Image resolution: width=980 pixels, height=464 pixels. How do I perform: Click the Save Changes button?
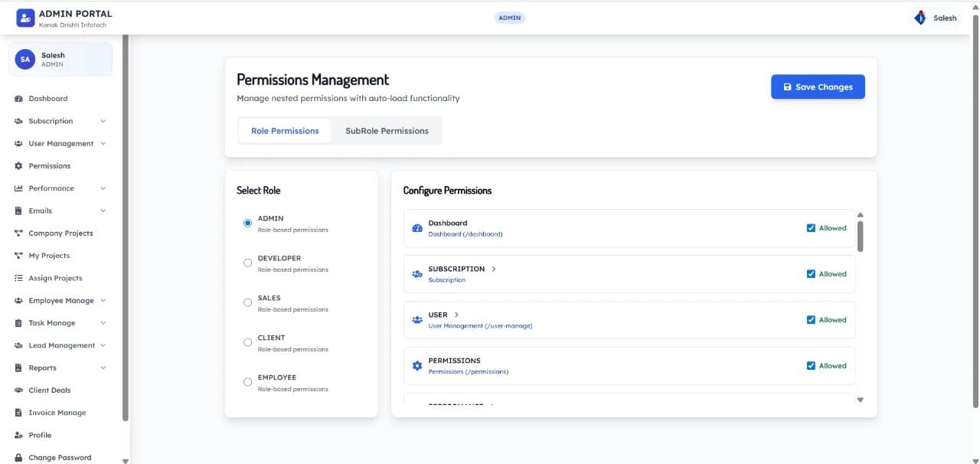[x=818, y=87]
